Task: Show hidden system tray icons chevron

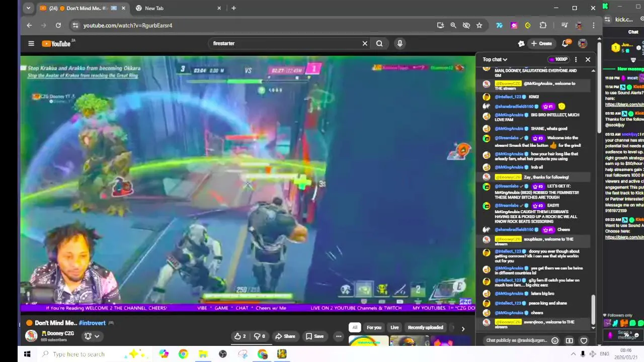Action: [x=573, y=354]
